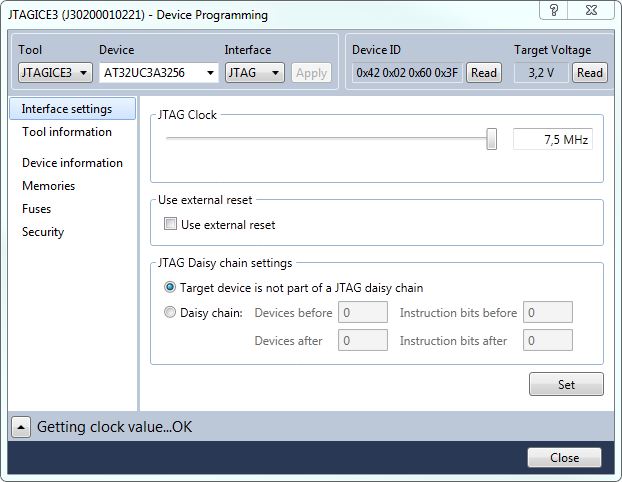Click the JTAG clock 7,5 MHz field
The width and height of the screenshot is (622, 482).
(x=552, y=140)
